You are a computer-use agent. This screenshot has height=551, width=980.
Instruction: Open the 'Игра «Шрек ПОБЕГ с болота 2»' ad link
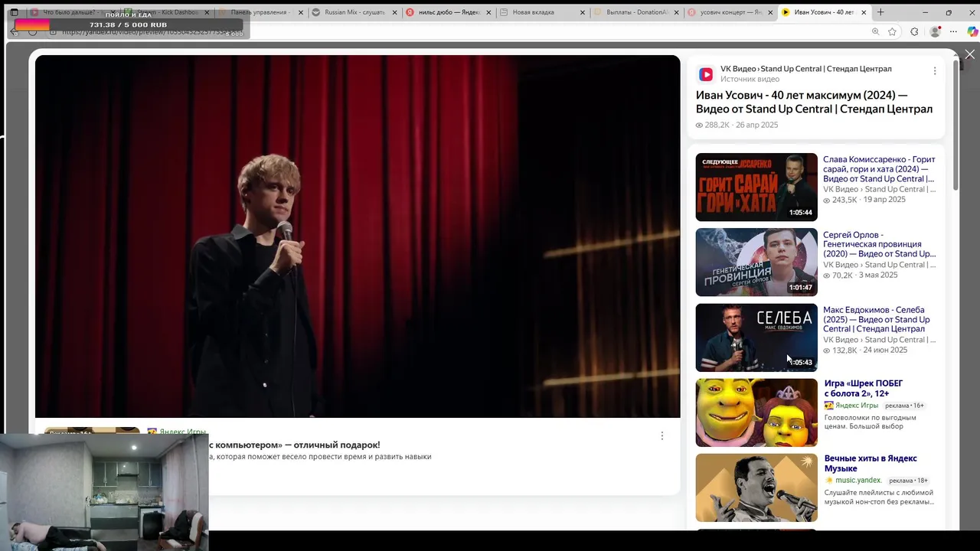[864, 388]
